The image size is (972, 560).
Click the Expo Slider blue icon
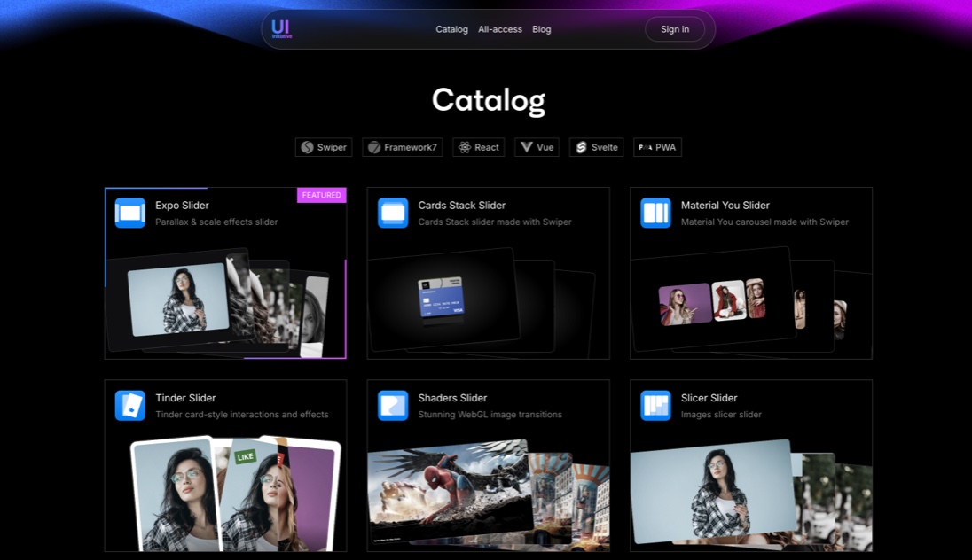(130, 213)
